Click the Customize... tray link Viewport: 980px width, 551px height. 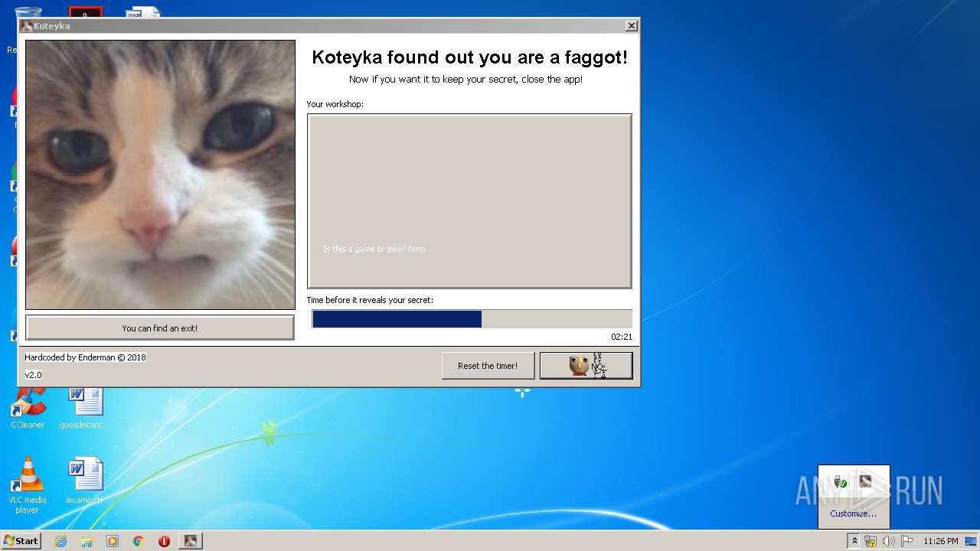click(854, 514)
